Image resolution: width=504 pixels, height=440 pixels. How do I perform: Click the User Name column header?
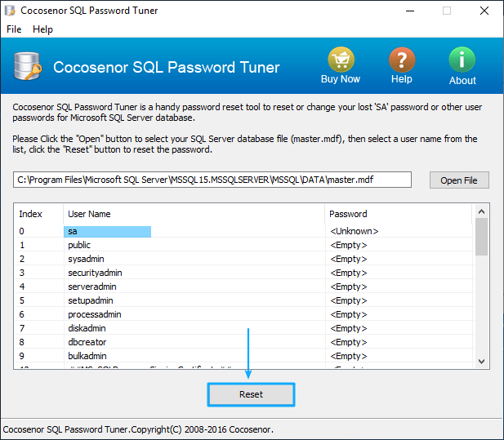[x=194, y=214]
